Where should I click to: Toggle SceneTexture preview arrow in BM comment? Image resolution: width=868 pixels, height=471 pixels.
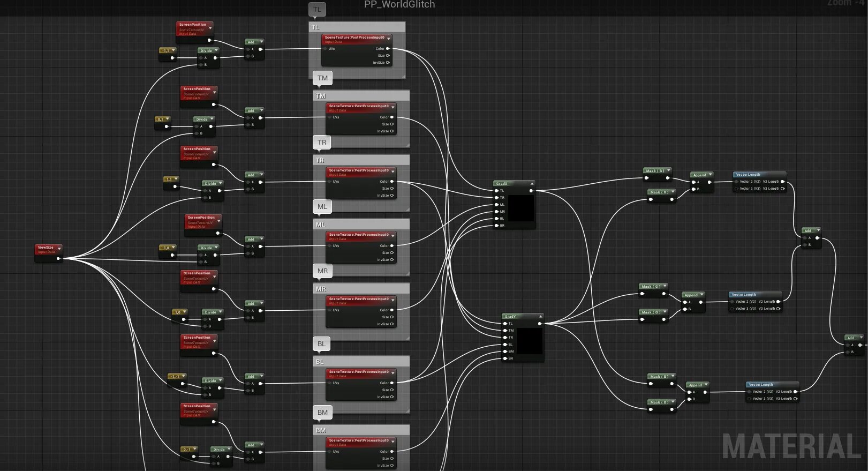[x=393, y=442]
